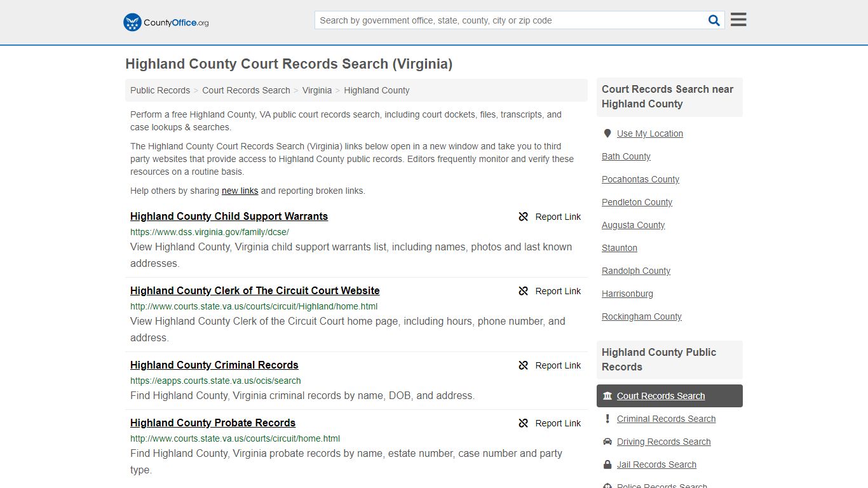868x488 pixels.
Task: Click the exclamation icon beside Criminal Records Search
Action: [x=608, y=419]
